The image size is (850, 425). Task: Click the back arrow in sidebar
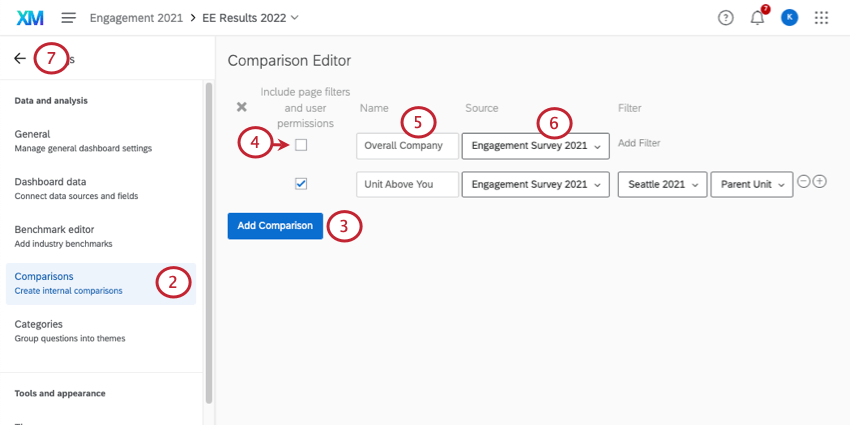[20, 59]
